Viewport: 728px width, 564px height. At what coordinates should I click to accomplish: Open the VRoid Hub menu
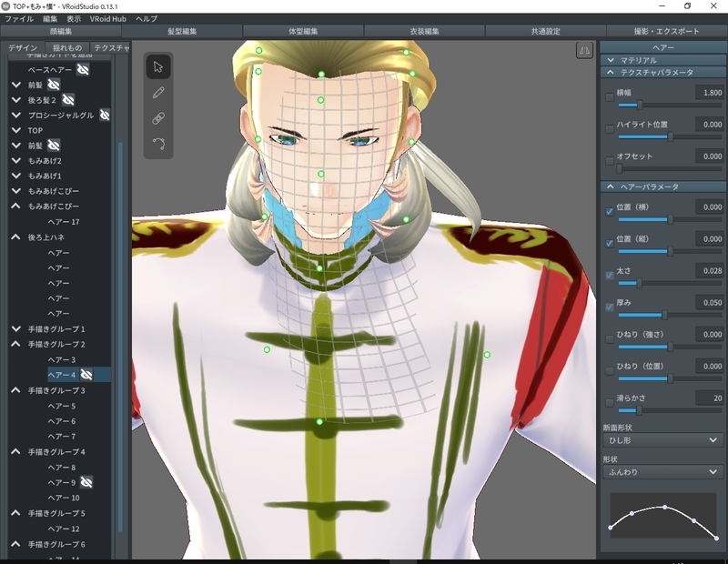coord(107,19)
